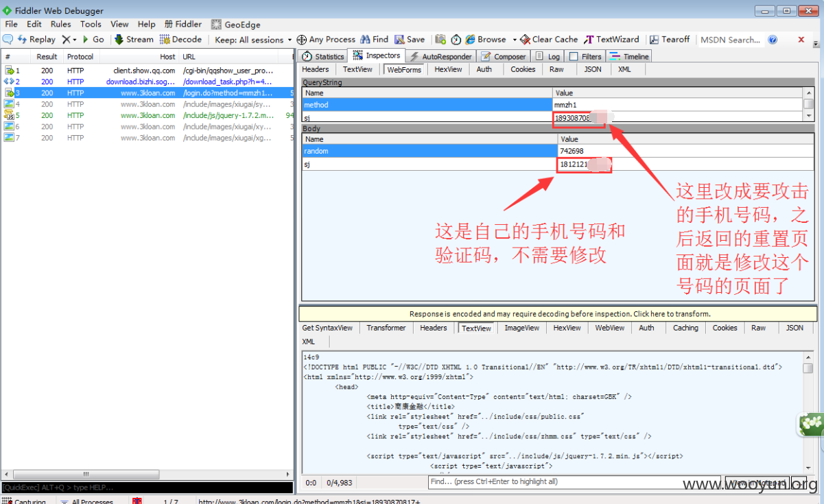
Task: Select session 3 login.do row
Action: [x=147, y=93]
